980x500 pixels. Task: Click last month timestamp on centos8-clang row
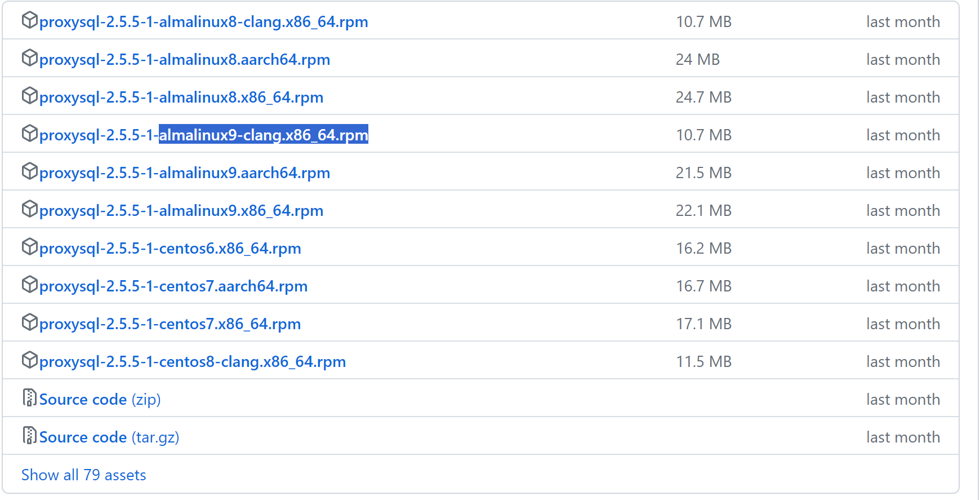(x=903, y=362)
